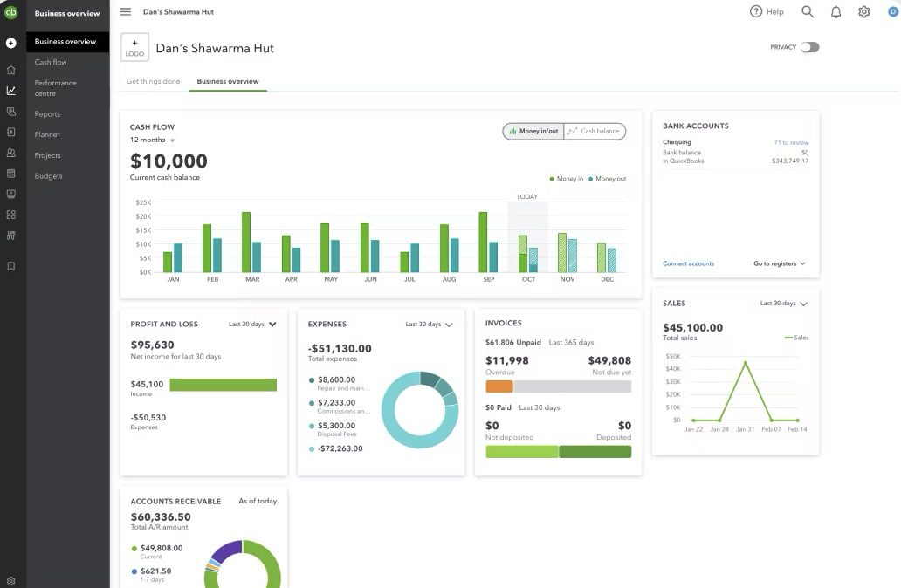Click the Connect accounts link

point(688,262)
